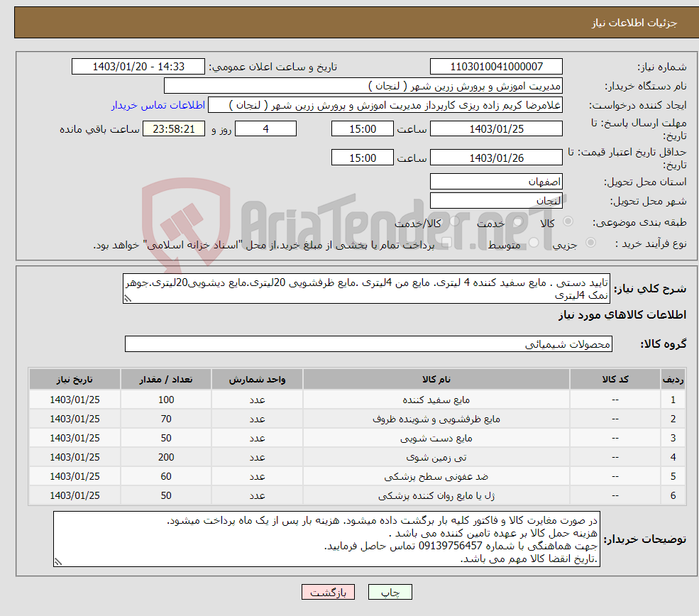Click the buyer notes textarea
Image resolution: width=699 pixels, height=616 pixels.
coord(326,539)
